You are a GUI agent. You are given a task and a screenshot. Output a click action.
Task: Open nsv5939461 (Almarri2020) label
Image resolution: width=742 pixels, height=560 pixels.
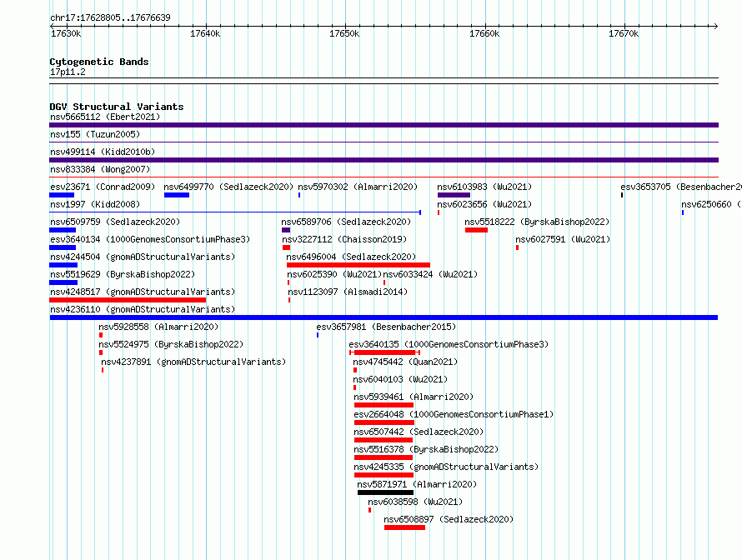(414, 397)
